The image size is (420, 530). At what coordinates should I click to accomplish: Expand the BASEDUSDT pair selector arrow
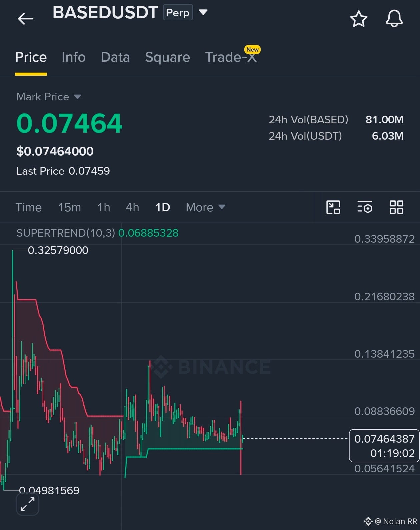pyautogui.click(x=203, y=12)
